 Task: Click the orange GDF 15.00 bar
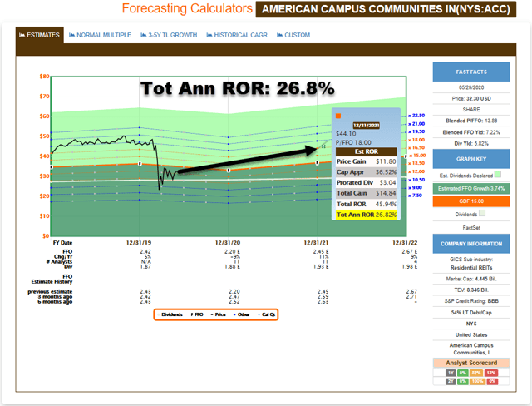(x=471, y=201)
